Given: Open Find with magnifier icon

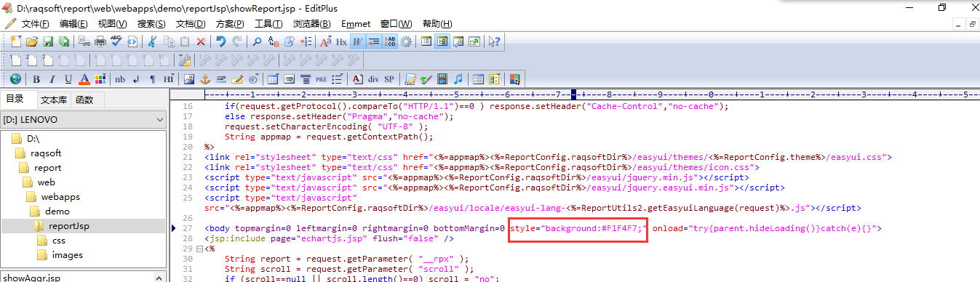Looking at the screenshot, I should tap(257, 41).
